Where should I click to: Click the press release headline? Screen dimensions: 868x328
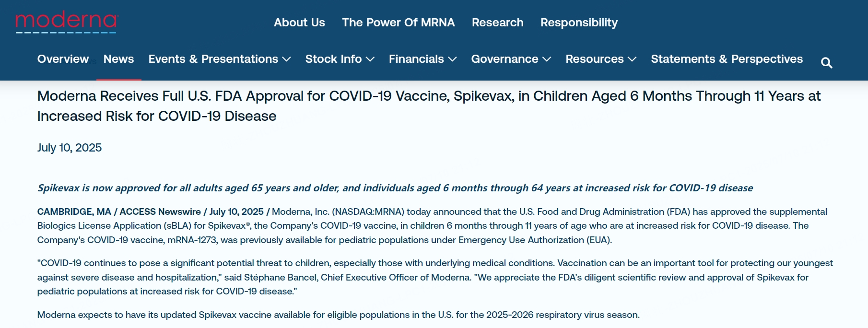click(x=429, y=106)
